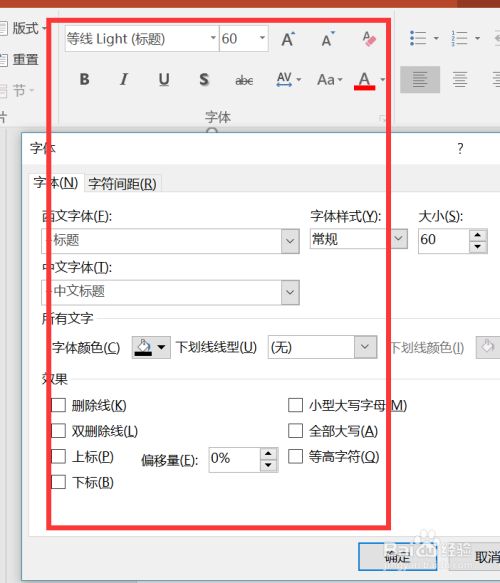Clear all formatting eraser icon
The width and height of the screenshot is (500, 583).
coord(369,39)
